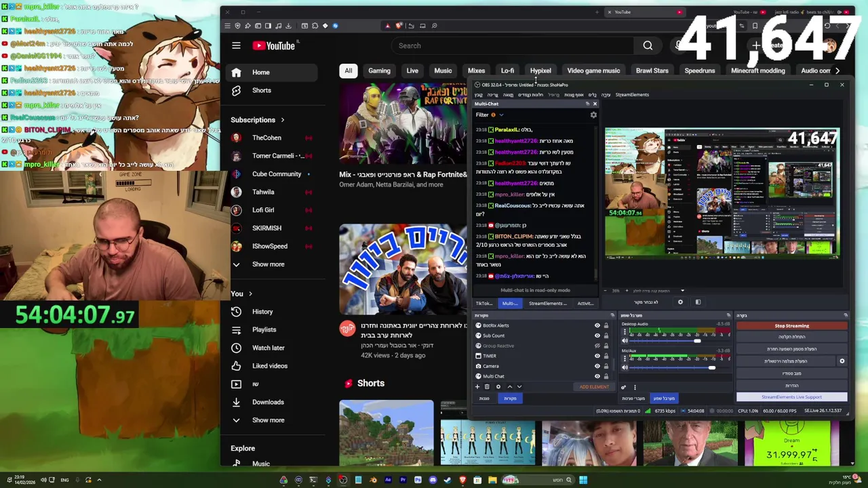Switch to the TikTok dock tab
Image resolution: width=868 pixels, height=488 pixels.
pos(484,304)
